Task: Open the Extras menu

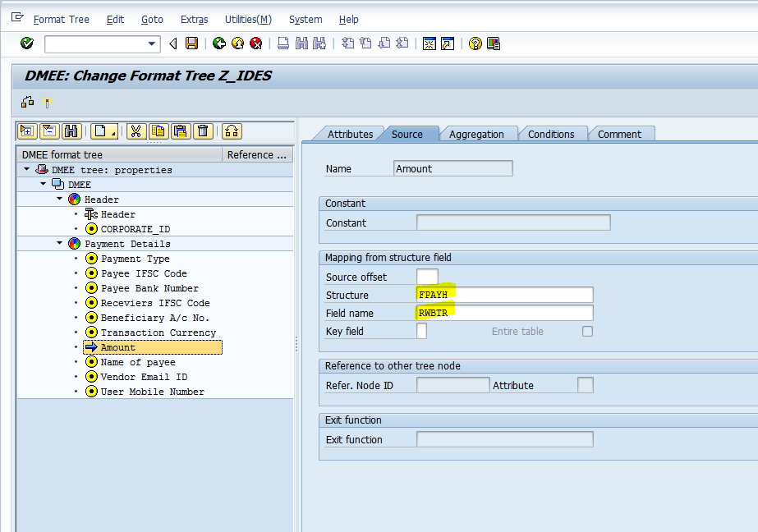Action: tap(194, 19)
